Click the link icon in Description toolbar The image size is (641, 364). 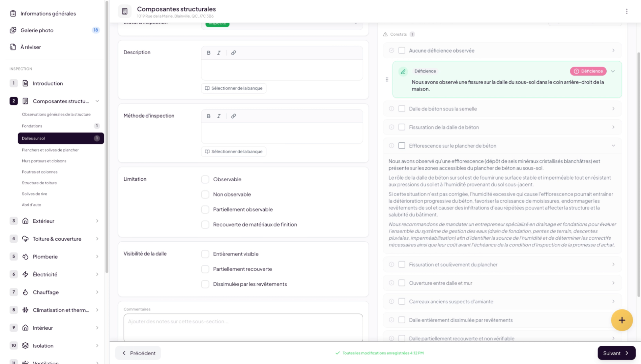tap(233, 53)
